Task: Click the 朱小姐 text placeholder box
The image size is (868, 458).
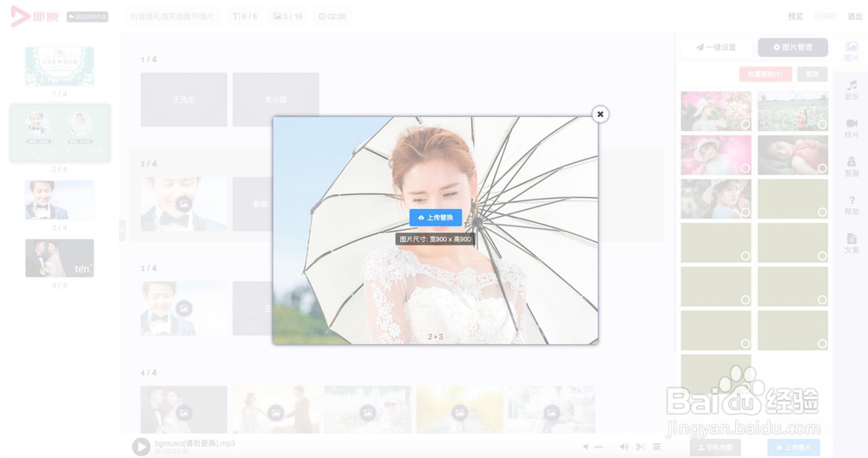Action: [276, 100]
